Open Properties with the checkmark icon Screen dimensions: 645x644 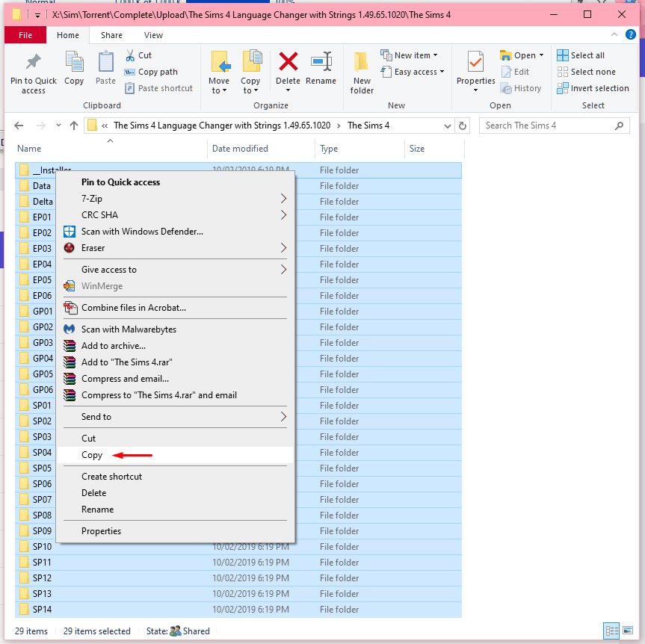(x=475, y=63)
